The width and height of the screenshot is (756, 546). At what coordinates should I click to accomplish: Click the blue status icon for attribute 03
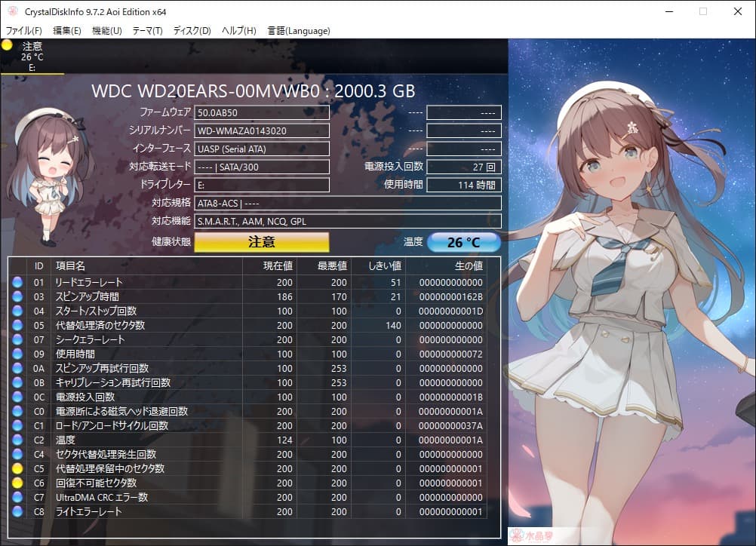(17, 296)
